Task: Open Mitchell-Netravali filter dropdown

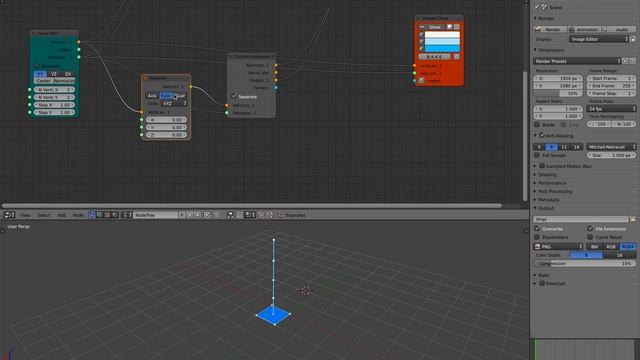Action: (x=611, y=147)
